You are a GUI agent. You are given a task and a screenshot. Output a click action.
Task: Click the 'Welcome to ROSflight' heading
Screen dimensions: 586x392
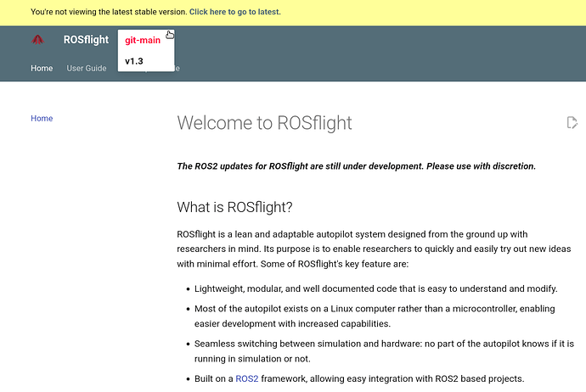coord(264,123)
